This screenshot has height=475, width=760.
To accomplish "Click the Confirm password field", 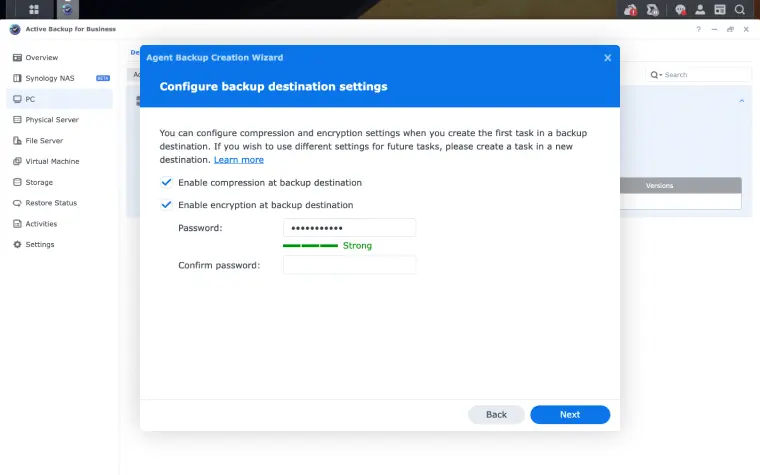I will [x=349, y=265].
